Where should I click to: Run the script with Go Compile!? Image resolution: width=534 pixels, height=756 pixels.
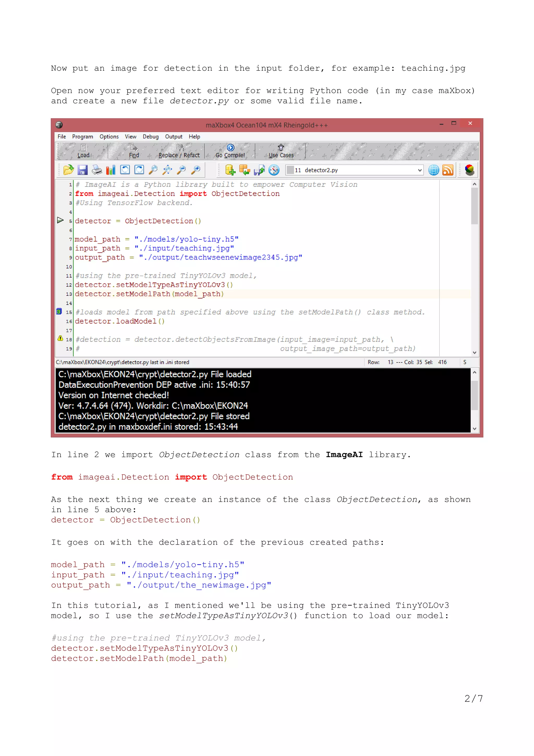coord(230,152)
